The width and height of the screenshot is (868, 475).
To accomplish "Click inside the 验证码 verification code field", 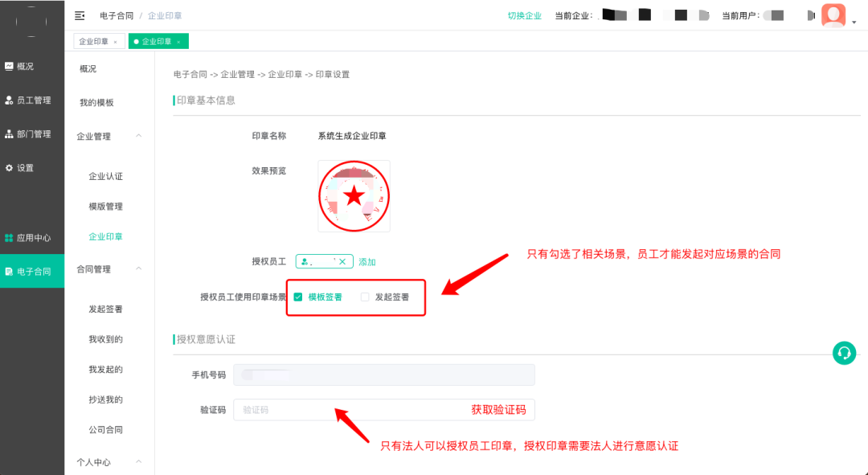I will click(321, 410).
